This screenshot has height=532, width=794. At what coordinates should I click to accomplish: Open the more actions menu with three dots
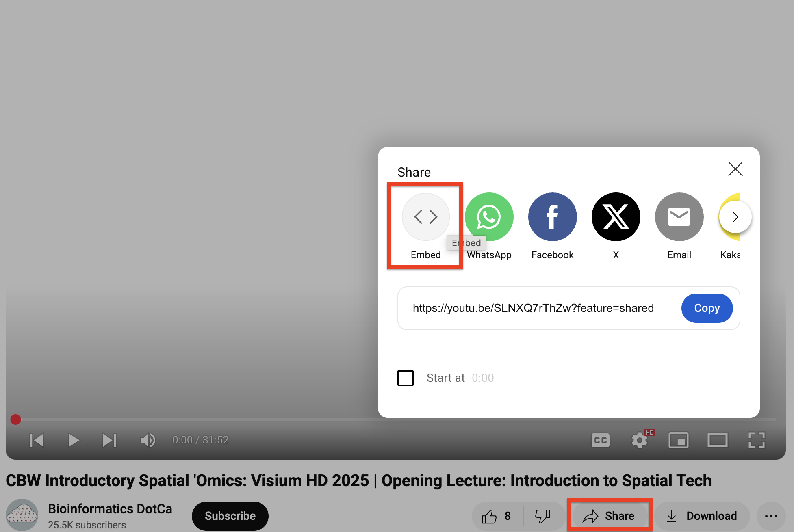click(x=770, y=515)
